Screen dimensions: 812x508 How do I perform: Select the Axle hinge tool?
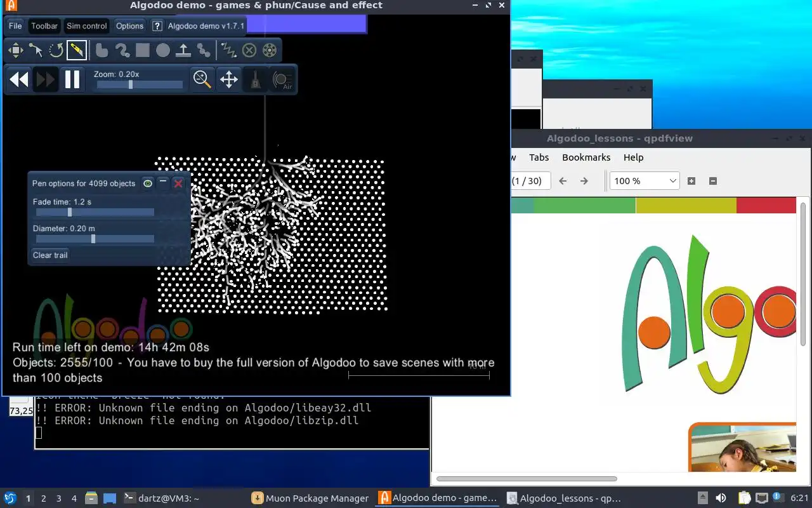pyautogui.click(x=270, y=50)
